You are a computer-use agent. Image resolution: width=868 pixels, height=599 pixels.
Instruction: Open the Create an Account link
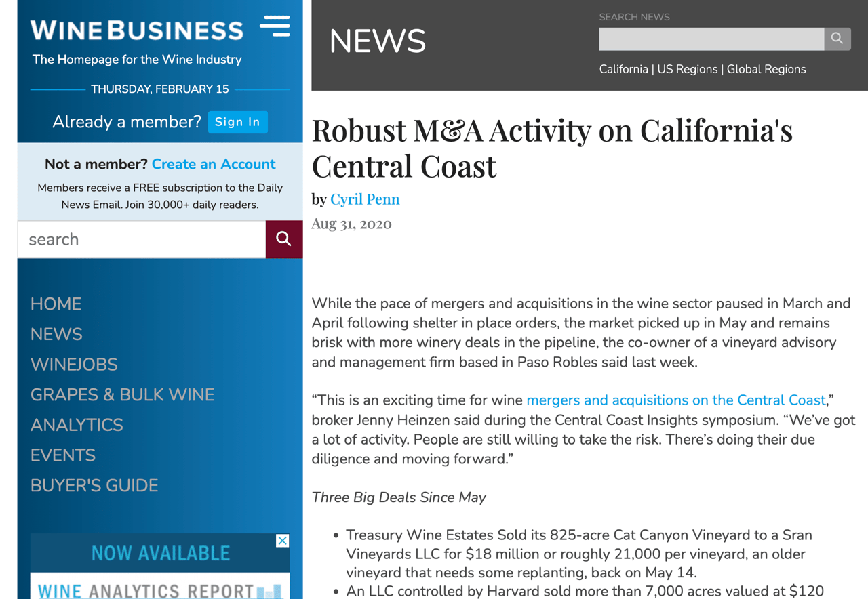click(213, 164)
